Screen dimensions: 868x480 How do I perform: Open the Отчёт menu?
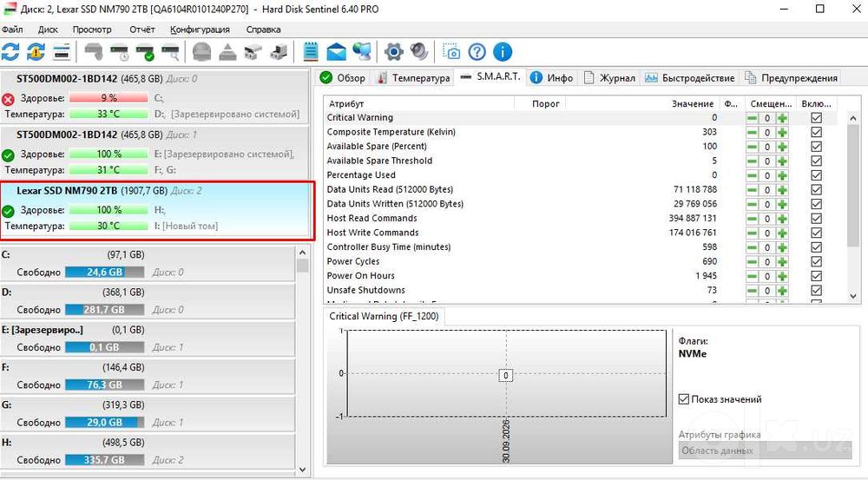tap(142, 30)
